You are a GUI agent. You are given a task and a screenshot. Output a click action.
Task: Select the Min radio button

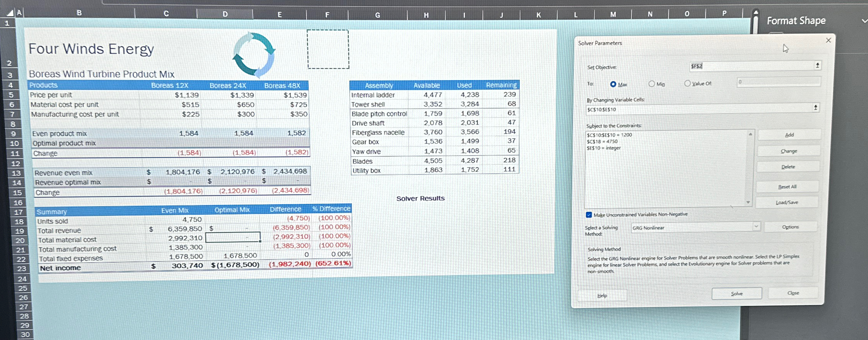tap(652, 84)
